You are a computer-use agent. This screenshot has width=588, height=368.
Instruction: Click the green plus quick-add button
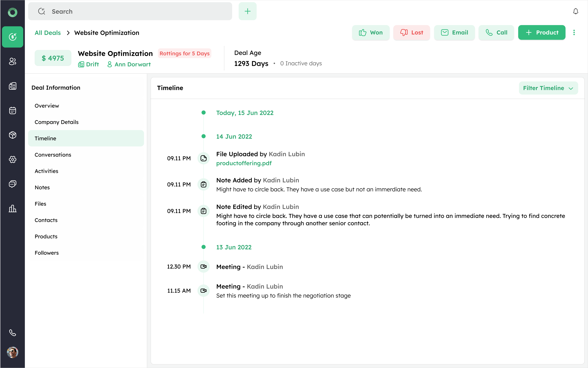tap(247, 11)
